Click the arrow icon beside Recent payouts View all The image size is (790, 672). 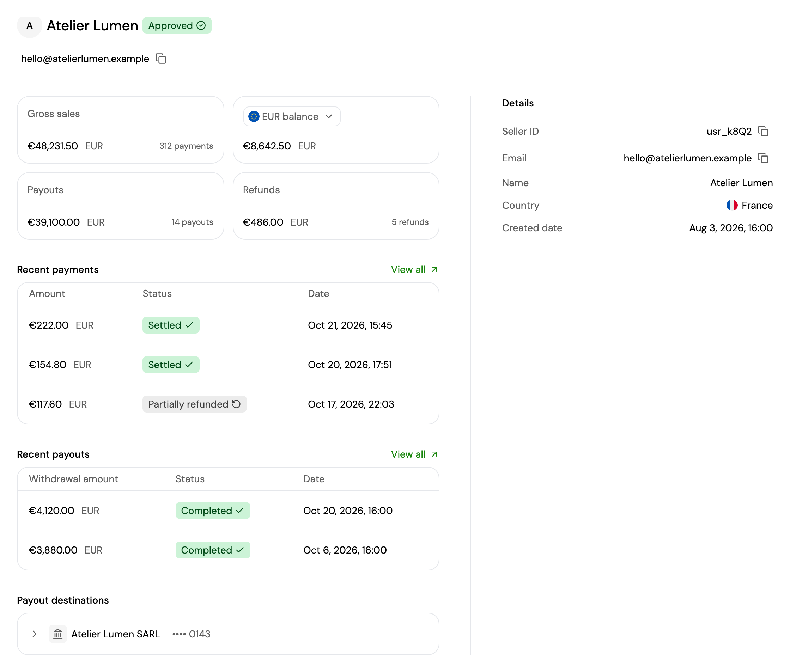434,454
